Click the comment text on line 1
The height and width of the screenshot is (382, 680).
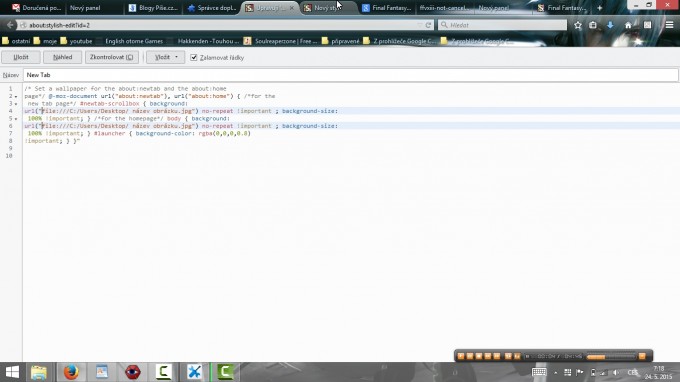pos(125,88)
